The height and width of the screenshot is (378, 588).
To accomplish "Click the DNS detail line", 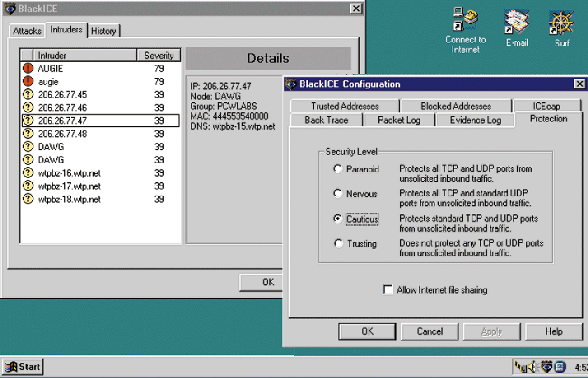I will 233,126.
